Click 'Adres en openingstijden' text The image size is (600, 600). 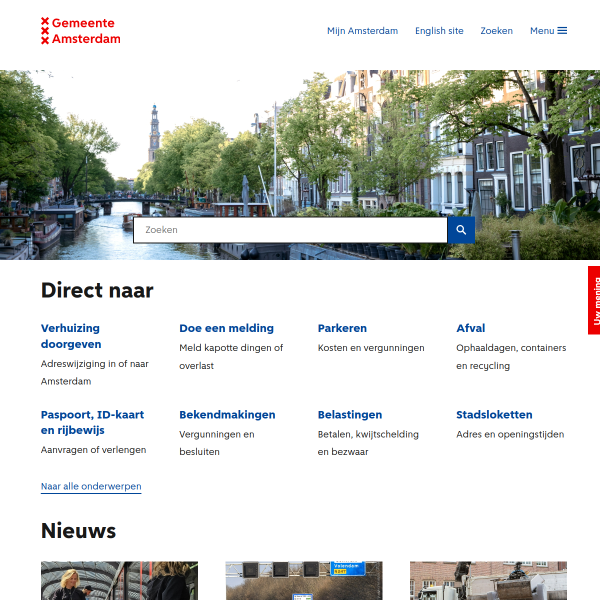click(x=510, y=434)
